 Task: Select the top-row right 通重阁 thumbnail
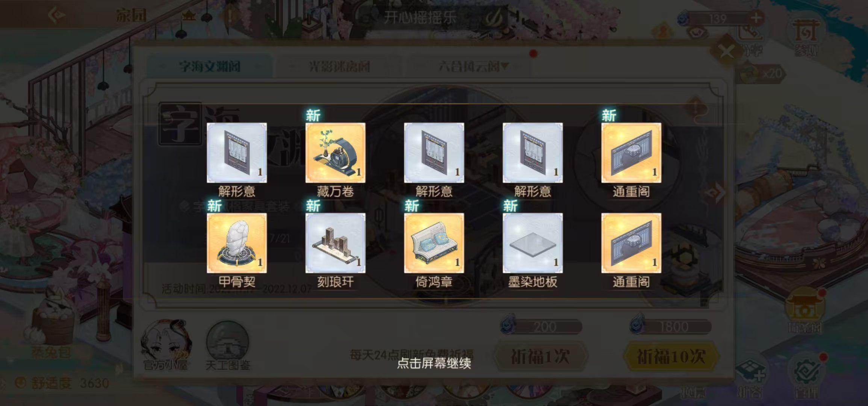pyautogui.click(x=631, y=153)
